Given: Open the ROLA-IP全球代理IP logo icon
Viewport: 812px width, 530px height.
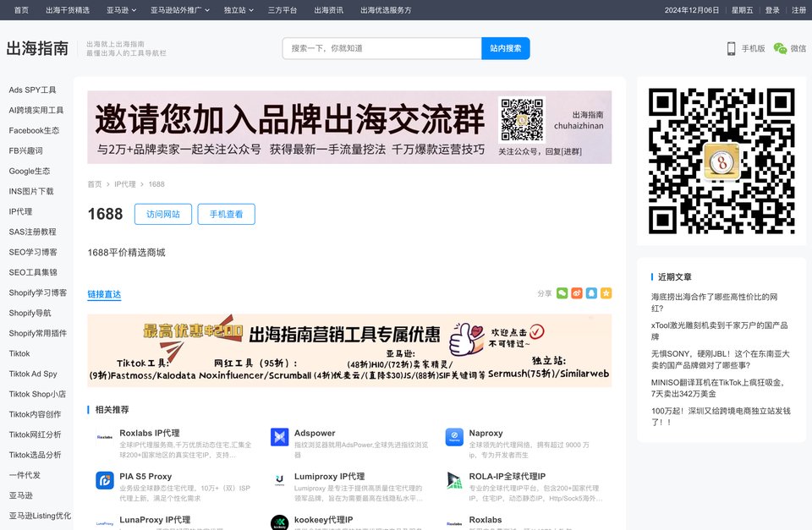Looking at the screenshot, I should (454, 481).
